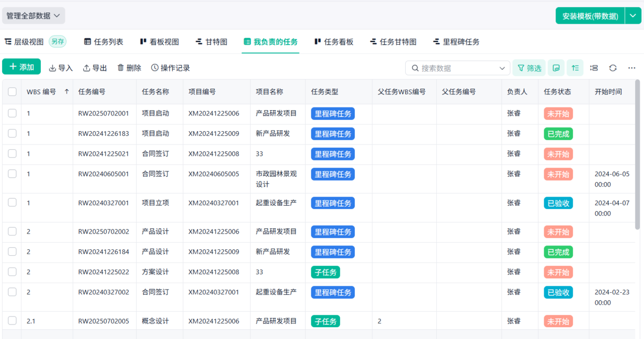Click the 导入 import button
Image resolution: width=644 pixels, height=339 pixels.
click(61, 68)
